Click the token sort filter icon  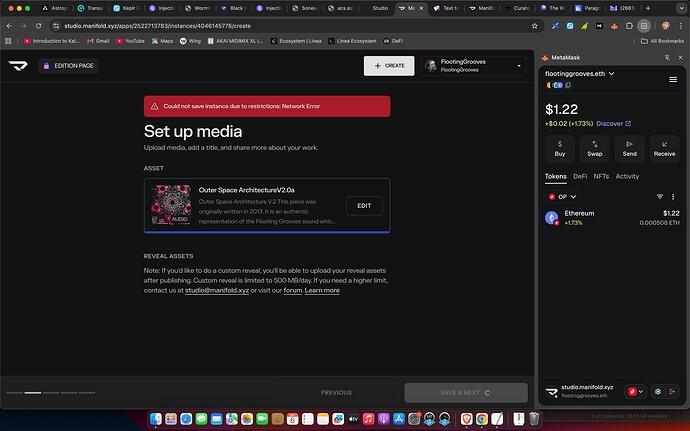660,197
